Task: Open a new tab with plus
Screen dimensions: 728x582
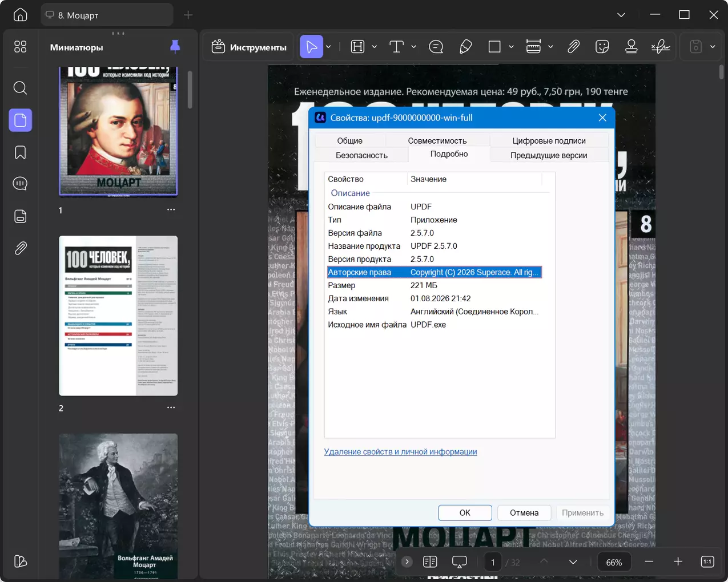Action: (x=188, y=15)
